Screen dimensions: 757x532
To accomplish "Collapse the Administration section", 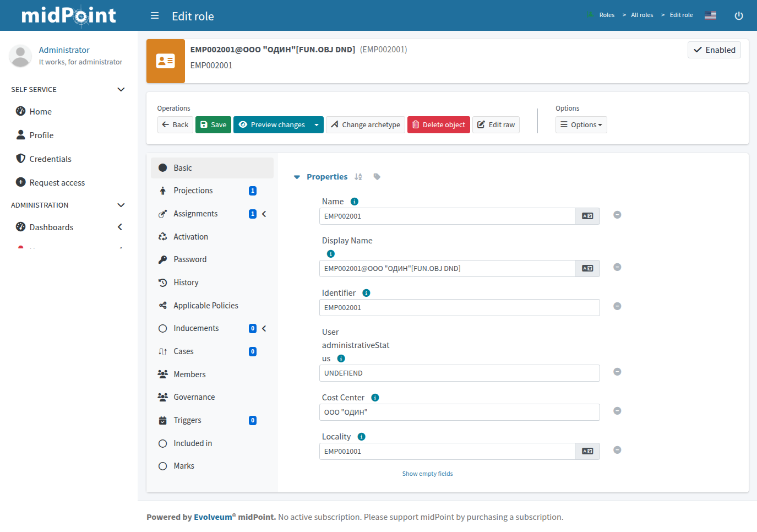I will pyautogui.click(x=121, y=205).
